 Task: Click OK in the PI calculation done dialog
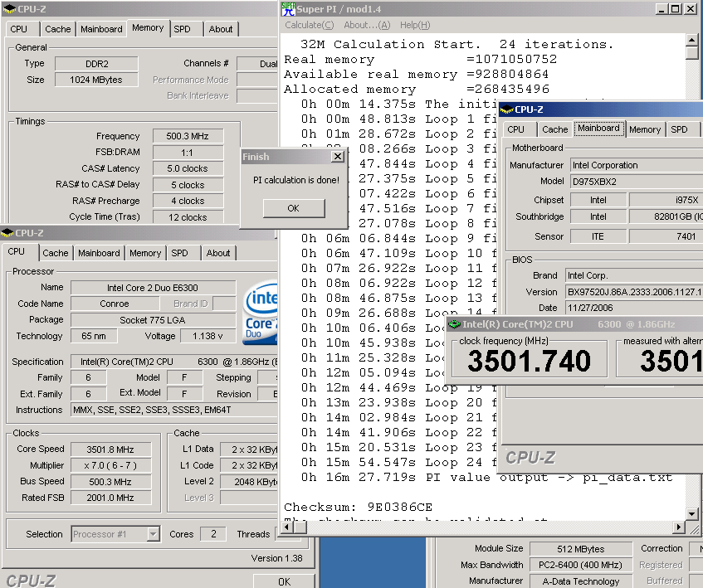click(294, 208)
